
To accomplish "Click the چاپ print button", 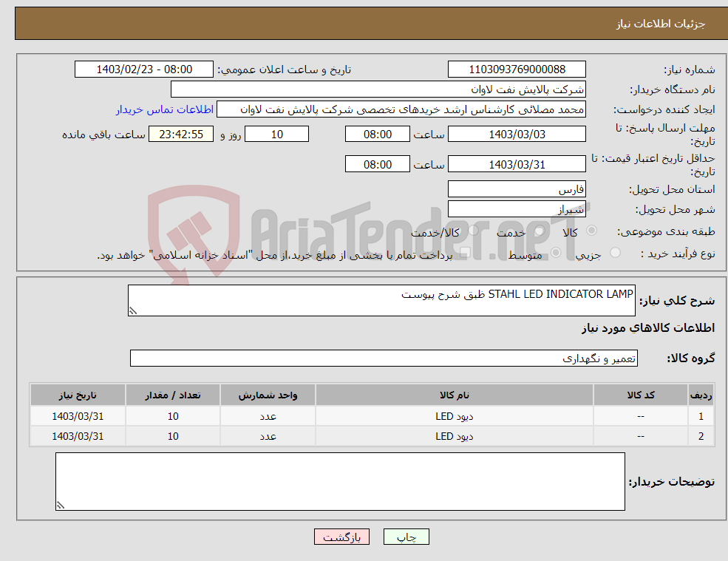I will (406, 537).
